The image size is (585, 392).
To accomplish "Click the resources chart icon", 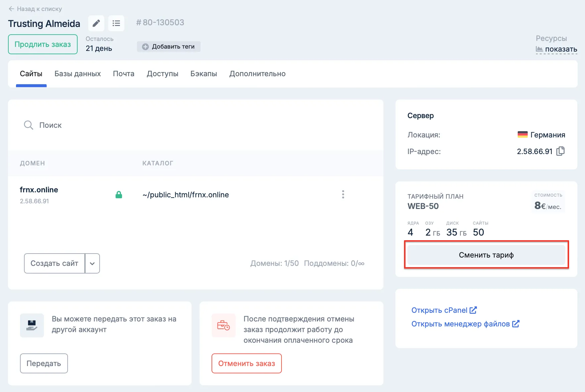I will point(539,49).
